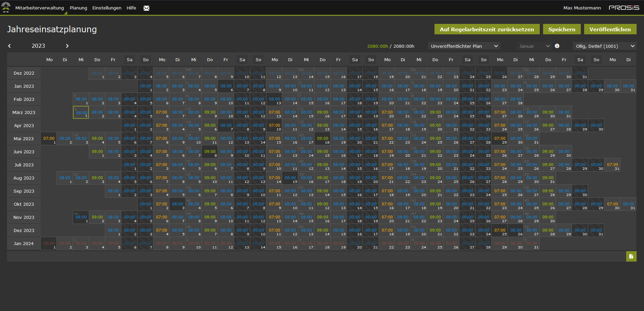
Task: Click the Max Mustermann user name
Action: tap(582, 8)
